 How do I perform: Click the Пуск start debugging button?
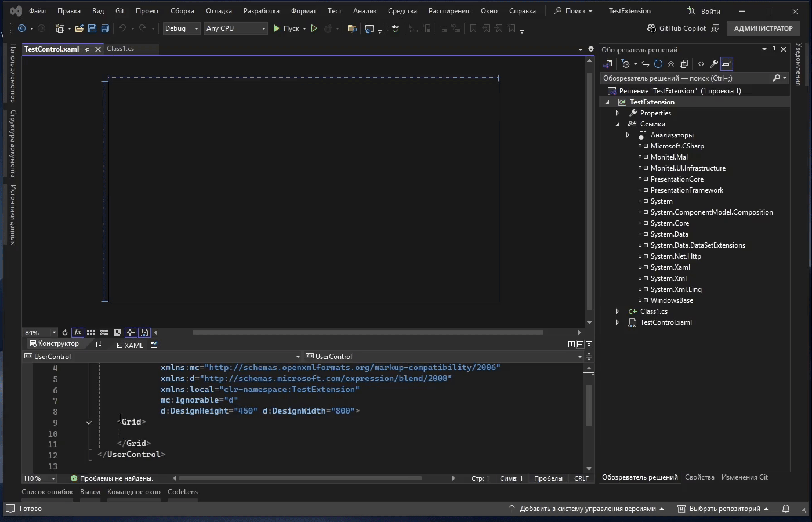(286, 28)
